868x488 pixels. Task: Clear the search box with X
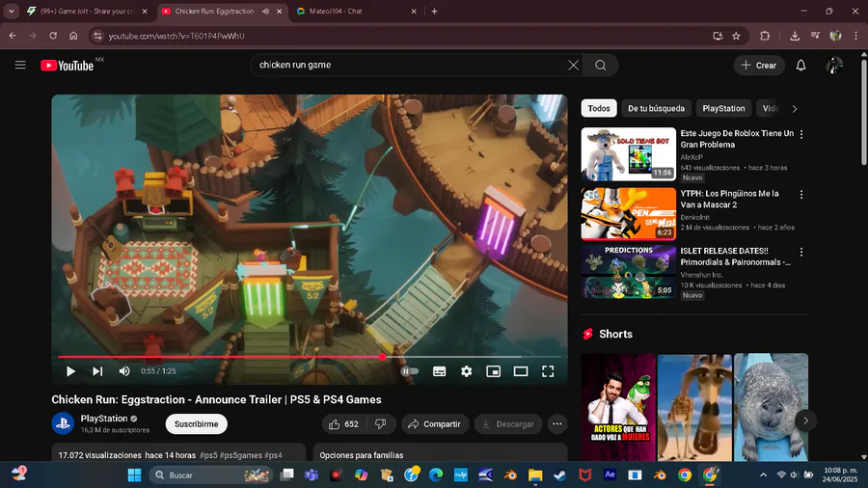574,66
